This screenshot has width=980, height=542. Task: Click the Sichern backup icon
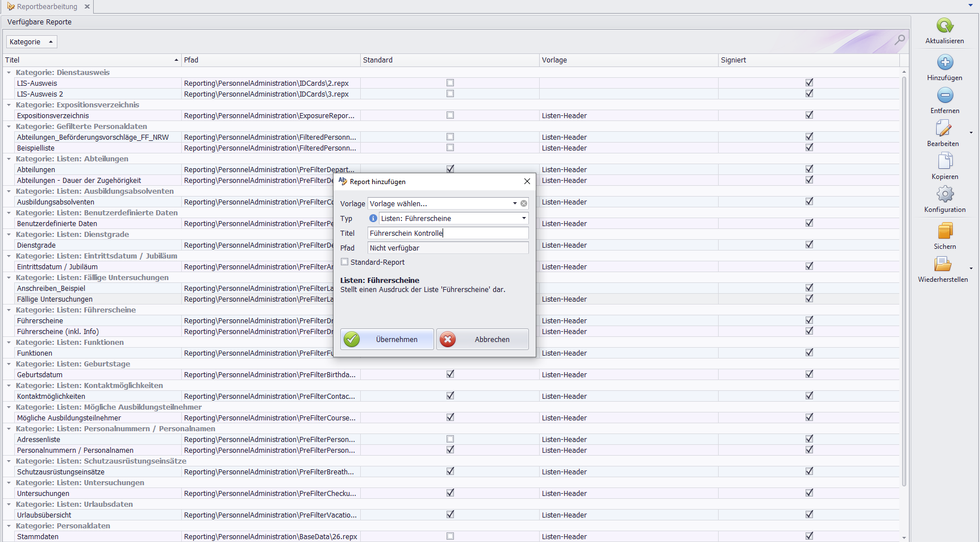944,231
